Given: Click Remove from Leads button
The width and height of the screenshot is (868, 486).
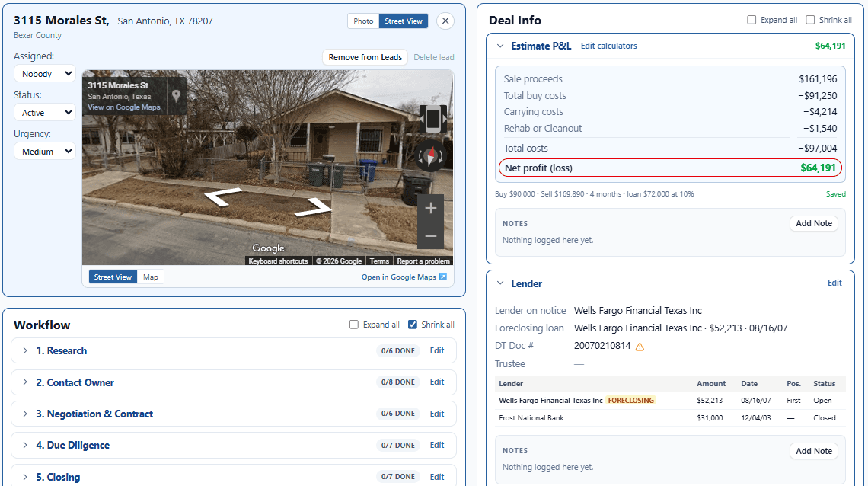Looking at the screenshot, I should (365, 57).
